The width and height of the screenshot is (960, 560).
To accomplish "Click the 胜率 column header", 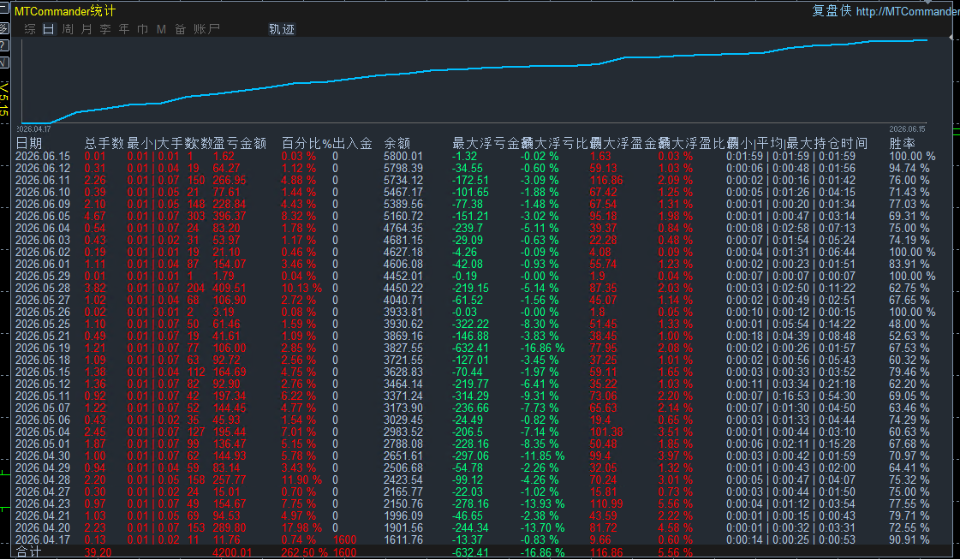I will pos(902,143).
